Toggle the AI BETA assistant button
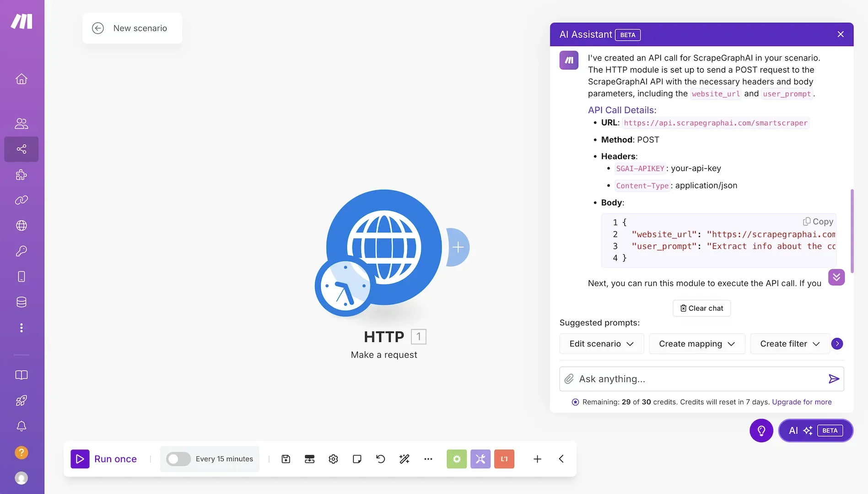This screenshot has height=494, width=868. [816, 430]
